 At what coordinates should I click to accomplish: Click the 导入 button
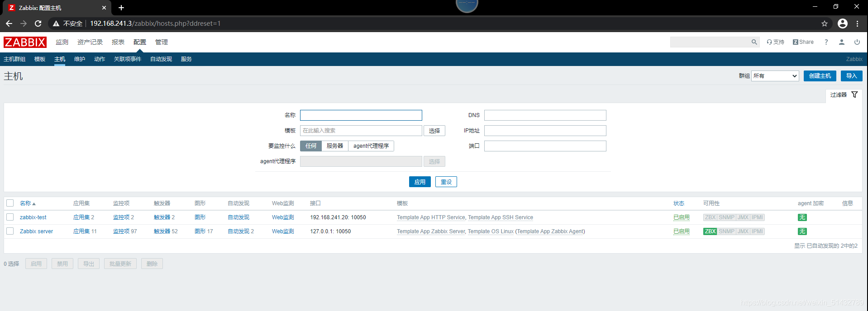[x=852, y=76]
